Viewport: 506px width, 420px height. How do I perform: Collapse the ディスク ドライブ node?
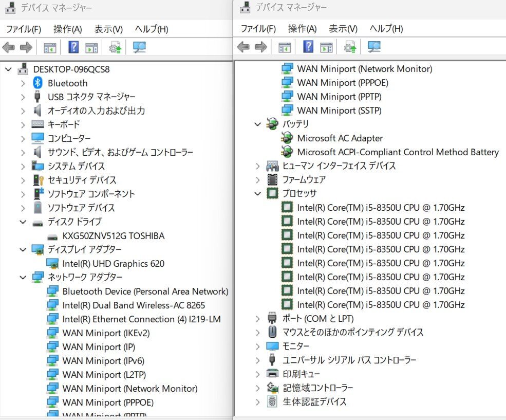click(23, 222)
